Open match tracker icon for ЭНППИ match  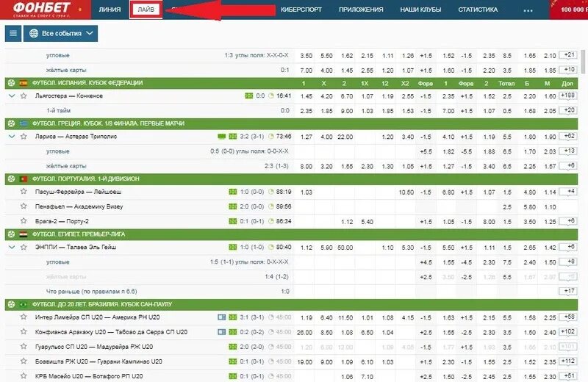[x=233, y=247]
